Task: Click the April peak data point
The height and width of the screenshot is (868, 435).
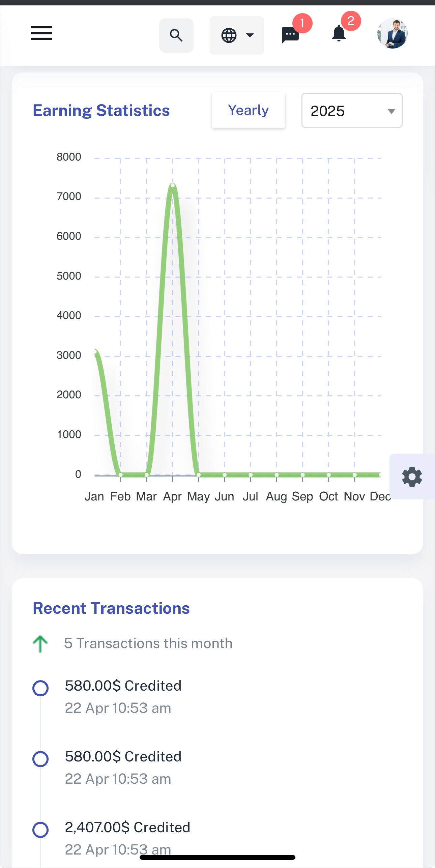Action: [x=173, y=185]
